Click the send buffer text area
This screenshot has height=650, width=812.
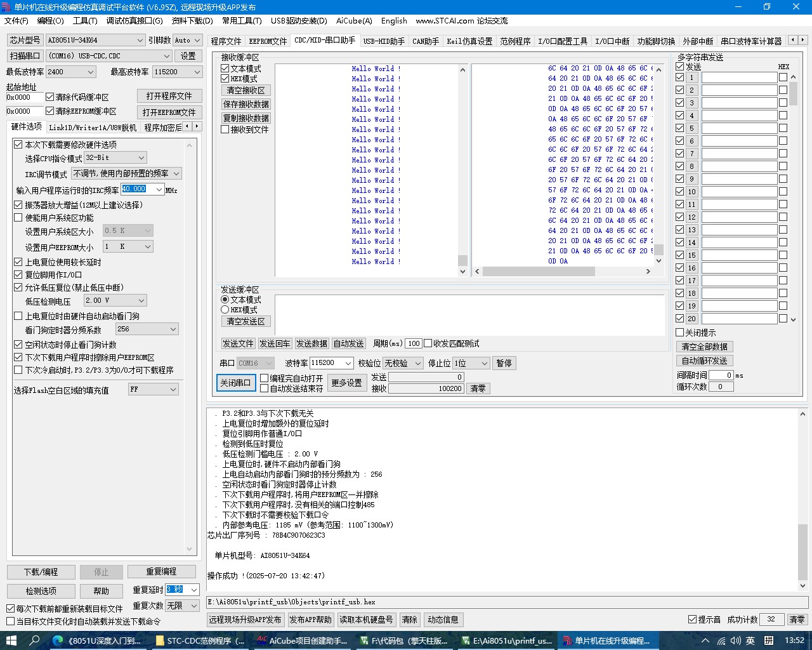click(x=469, y=314)
